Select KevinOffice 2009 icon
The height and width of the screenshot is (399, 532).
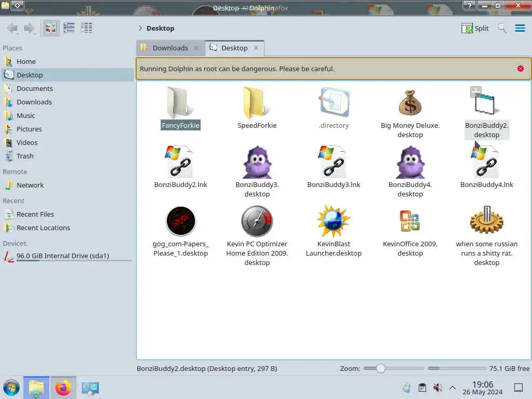pyautogui.click(x=410, y=221)
